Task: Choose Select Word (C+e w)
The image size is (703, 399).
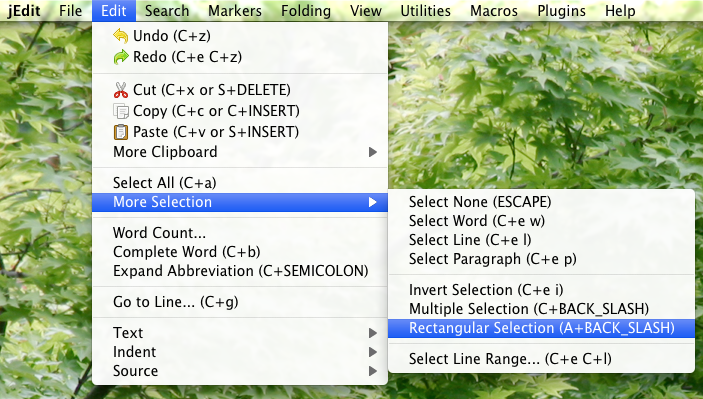Action: [x=542, y=221]
